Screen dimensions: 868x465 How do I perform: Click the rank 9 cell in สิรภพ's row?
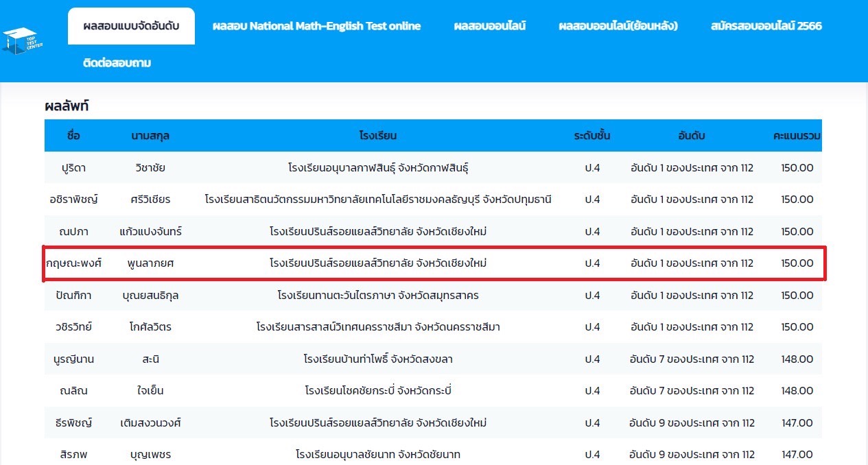pyautogui.click(x=692, y=454)
